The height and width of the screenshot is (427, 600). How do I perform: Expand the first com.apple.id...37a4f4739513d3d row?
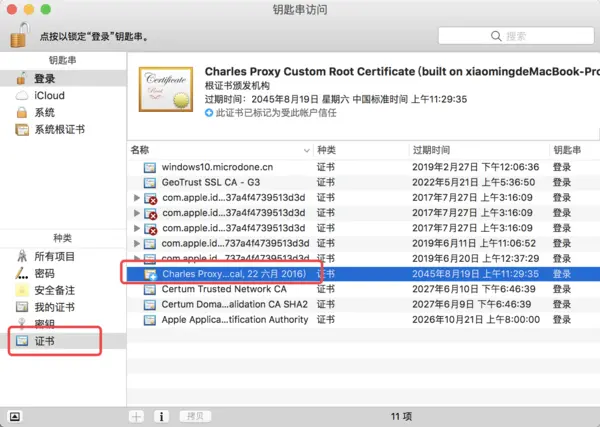(x=137, y=198)
